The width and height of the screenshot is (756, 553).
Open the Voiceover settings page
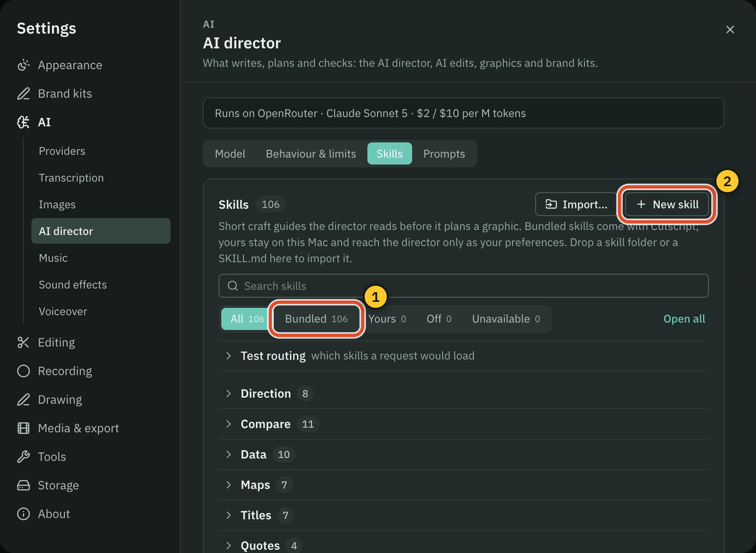[101, 311]
